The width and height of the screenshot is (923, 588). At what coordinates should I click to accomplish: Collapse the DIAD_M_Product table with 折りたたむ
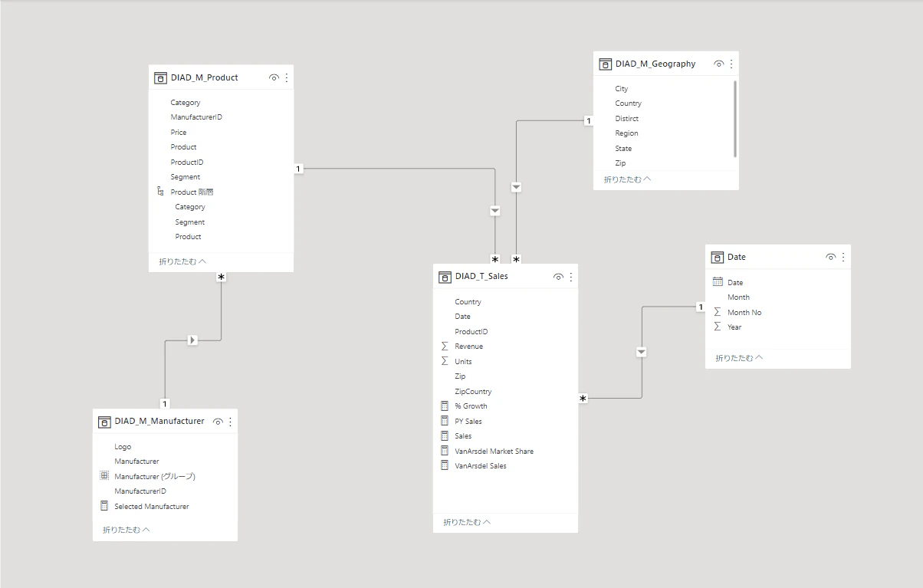coord(182,261)
